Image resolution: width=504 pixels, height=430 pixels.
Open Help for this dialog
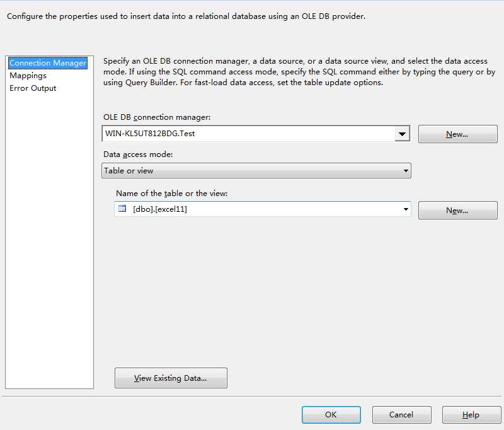pyautogui.click(x=471, y=415)
